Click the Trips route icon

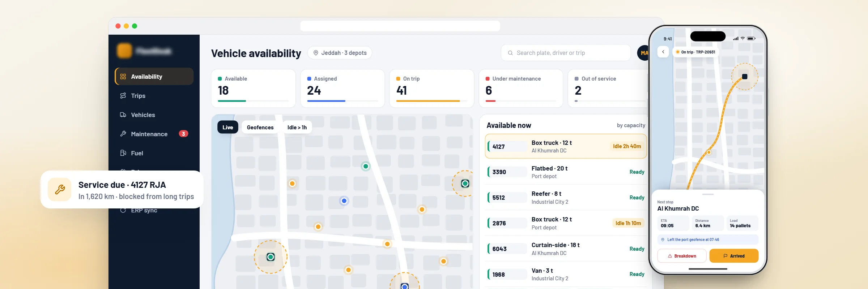click(123, 96)
